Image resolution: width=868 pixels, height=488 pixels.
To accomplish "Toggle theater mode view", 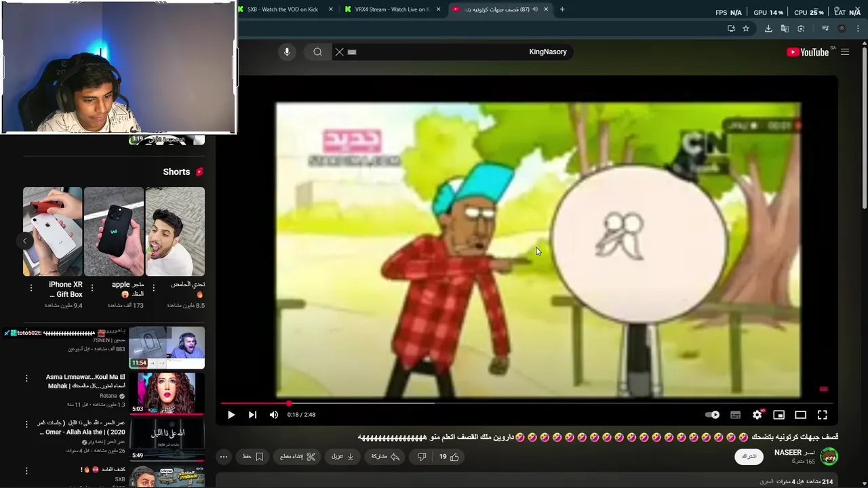I will point(801,415).
